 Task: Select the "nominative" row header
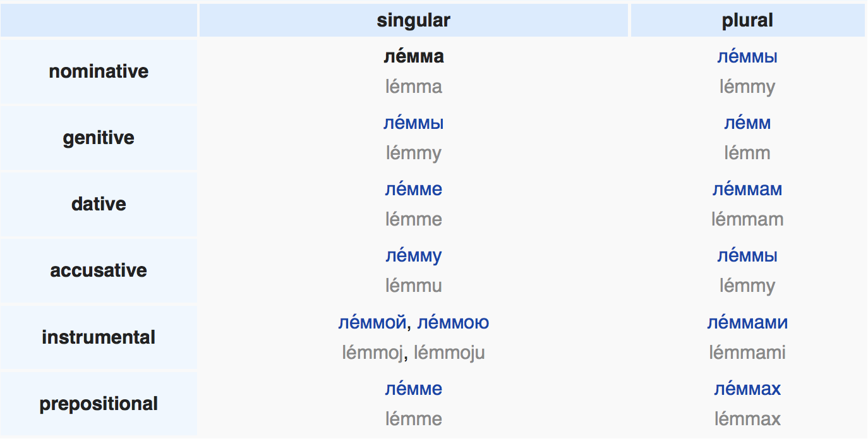[99, 71]
